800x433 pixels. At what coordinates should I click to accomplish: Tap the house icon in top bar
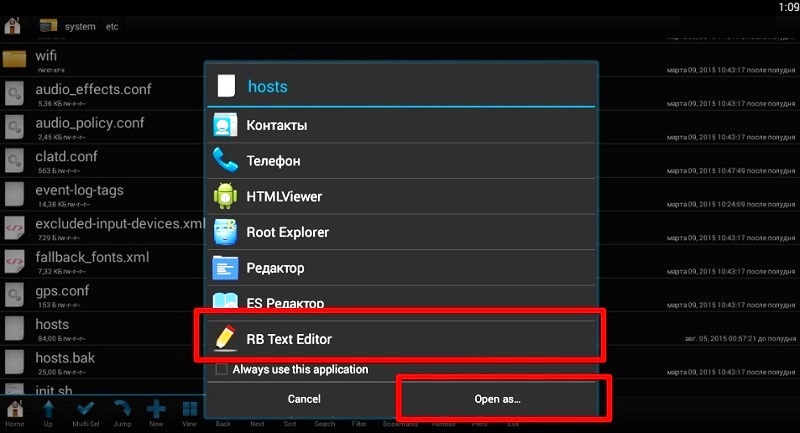(x=12, y=26)
